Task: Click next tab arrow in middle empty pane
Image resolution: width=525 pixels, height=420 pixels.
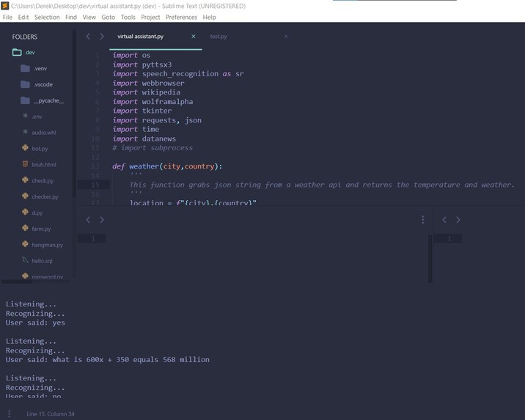Action: [102, 220]
